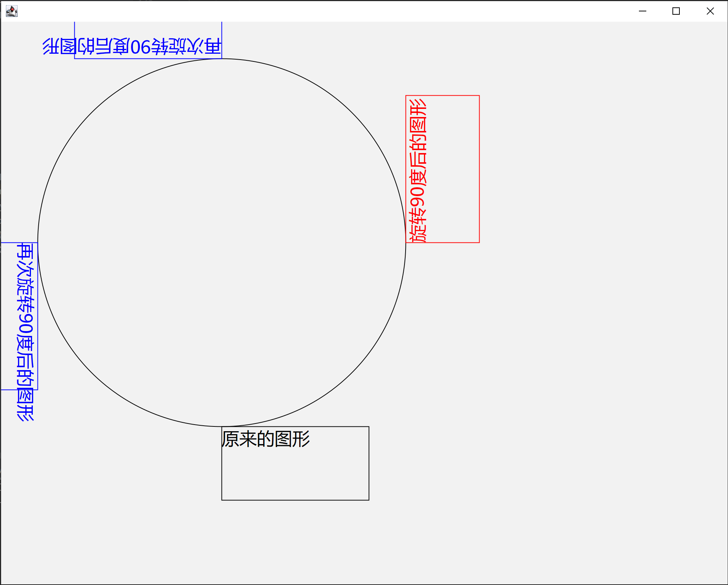Minimize the Java window
This screenshot has height=585, width=728.
pyautogui.click(x=643, y=11)
